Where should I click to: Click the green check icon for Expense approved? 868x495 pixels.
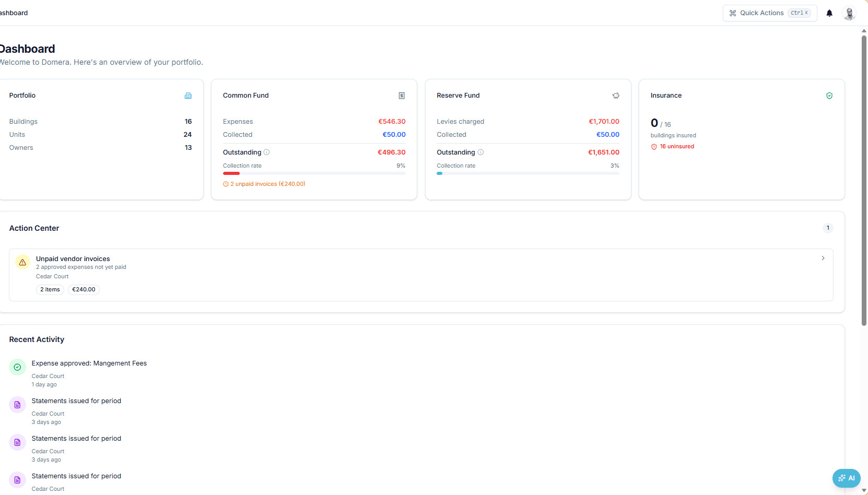17,367
